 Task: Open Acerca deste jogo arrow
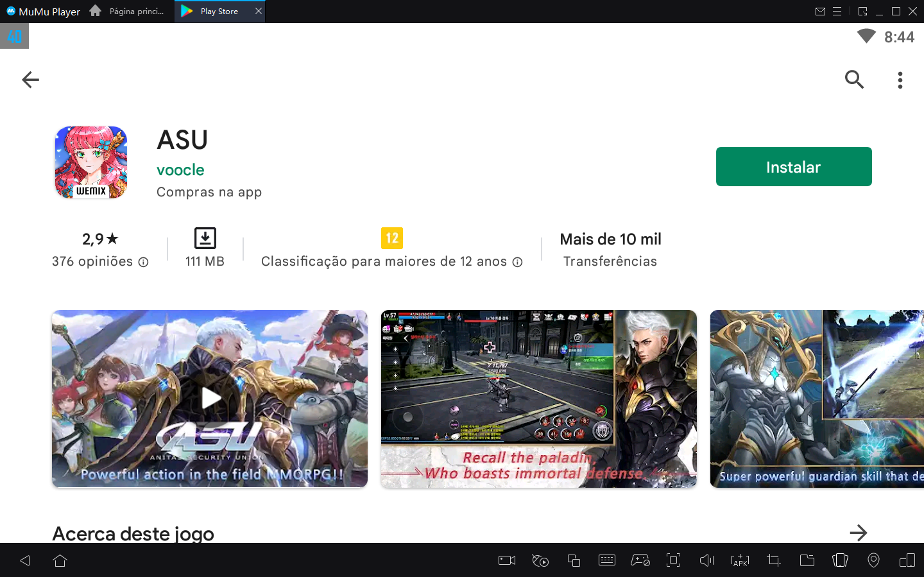click(x=858, y=533)
